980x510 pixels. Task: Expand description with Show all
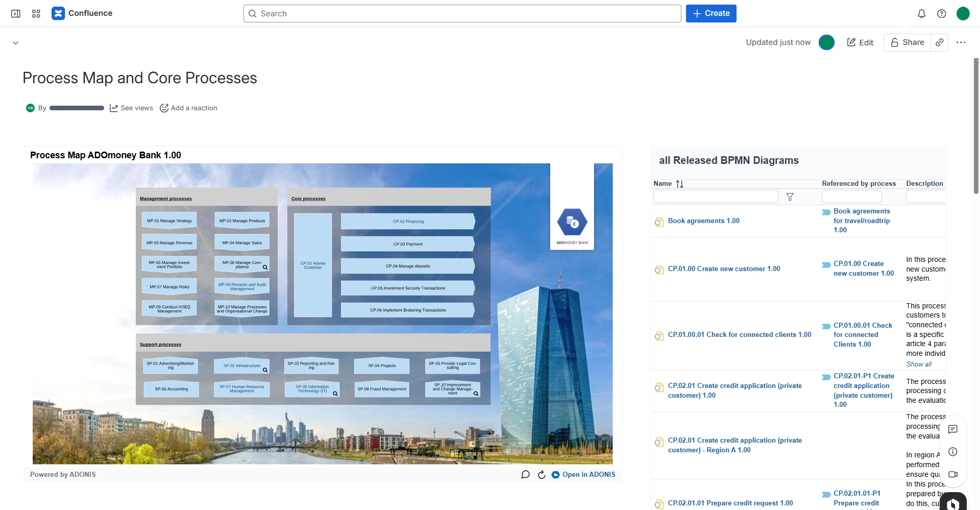click(x=919, y=364)
